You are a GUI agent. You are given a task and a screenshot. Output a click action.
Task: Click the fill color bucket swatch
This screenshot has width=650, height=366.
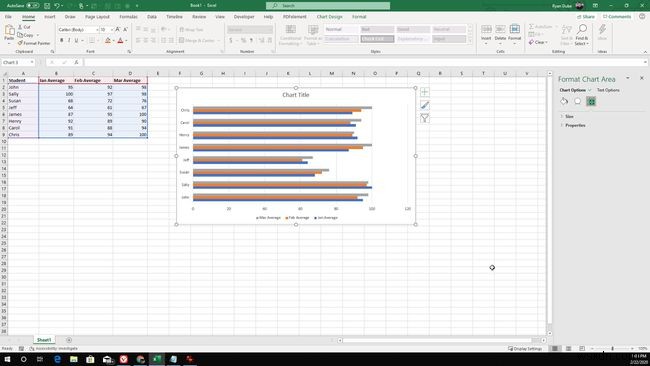(108, 41)
